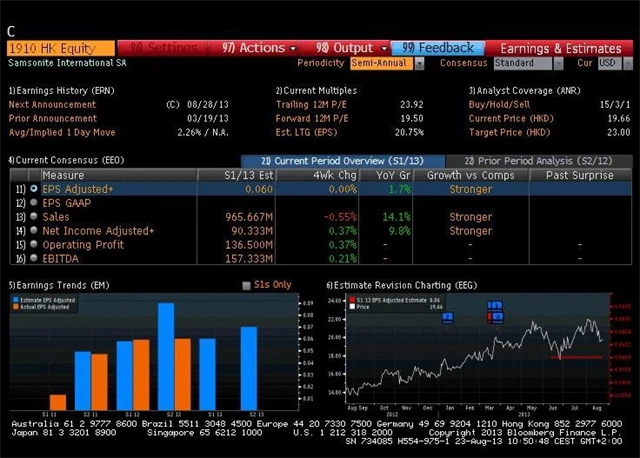This screenshot has height=458, width=640.
Task: Open 3) Analyst Coverage (ANR) link
Action: tap(524, 91)
